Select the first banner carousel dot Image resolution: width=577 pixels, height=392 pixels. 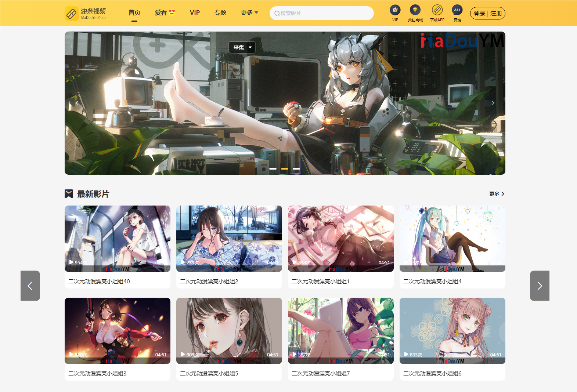pos(273,169)
